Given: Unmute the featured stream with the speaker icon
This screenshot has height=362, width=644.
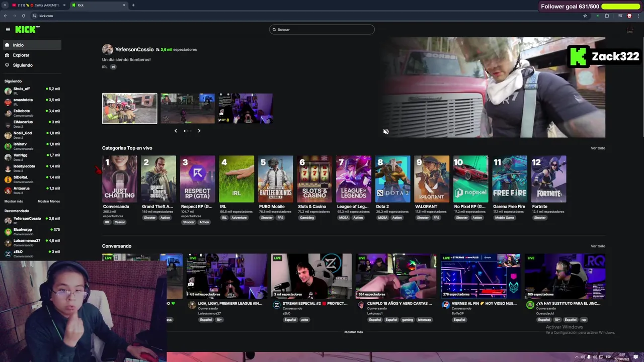Looking at the screenshot, I should pos(386,131).
